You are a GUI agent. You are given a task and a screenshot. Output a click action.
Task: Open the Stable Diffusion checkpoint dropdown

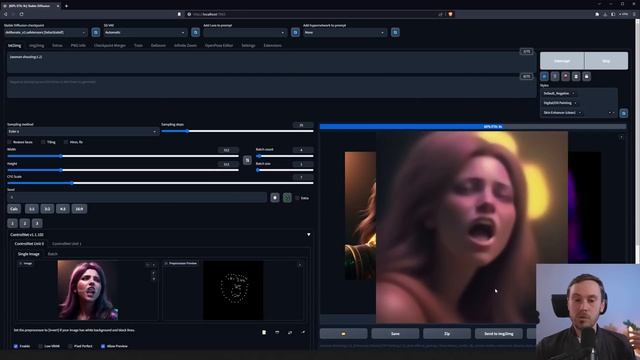click(x=45, y=32)
